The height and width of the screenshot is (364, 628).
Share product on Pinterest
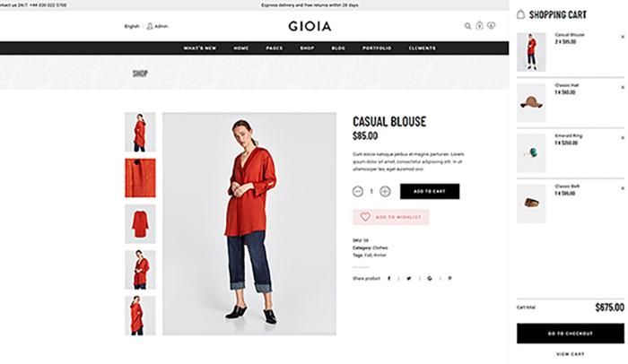(x=449, y=278)
